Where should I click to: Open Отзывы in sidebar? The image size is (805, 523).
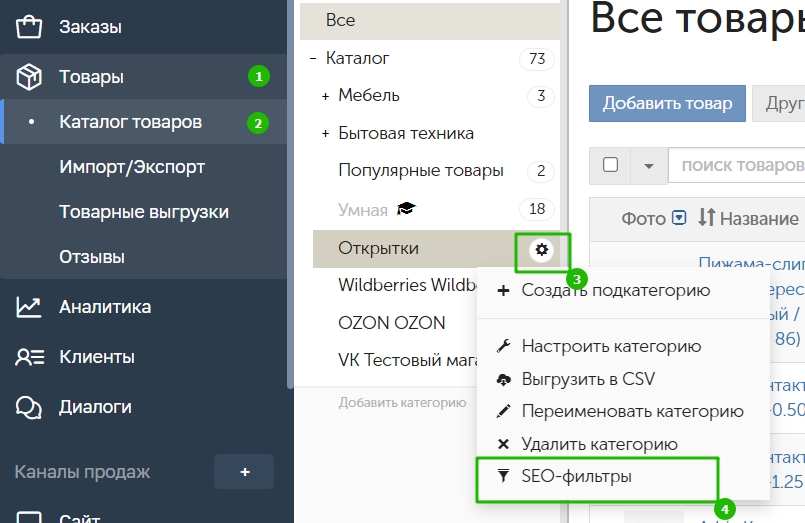[x=92, y=257]
